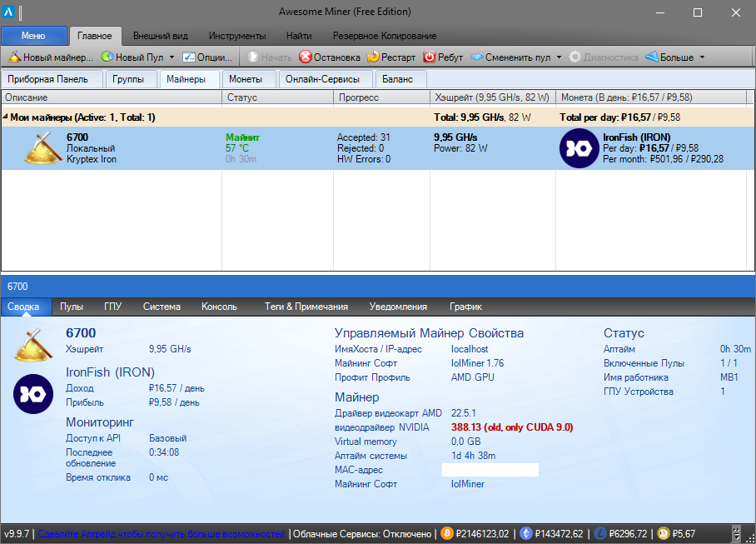Open the Консоль detail tab
This screenshot has width=756, height=544.
(219, 307)
